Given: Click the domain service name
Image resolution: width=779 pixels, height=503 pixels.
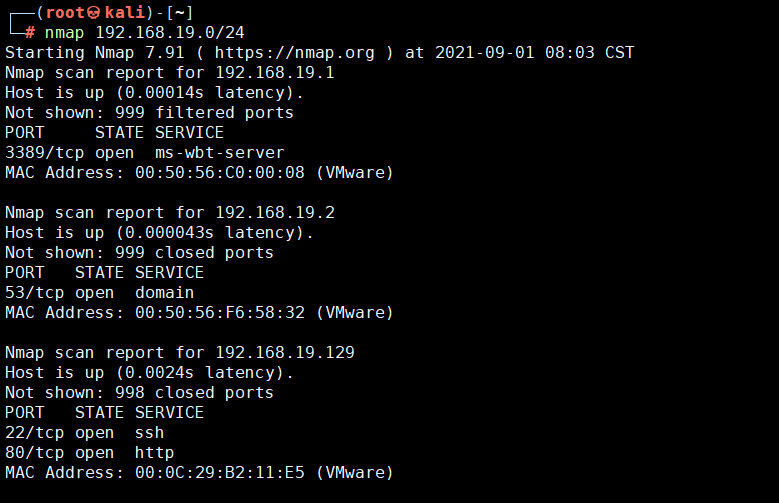Looking at the screenshot, I should tap(165, 293).
